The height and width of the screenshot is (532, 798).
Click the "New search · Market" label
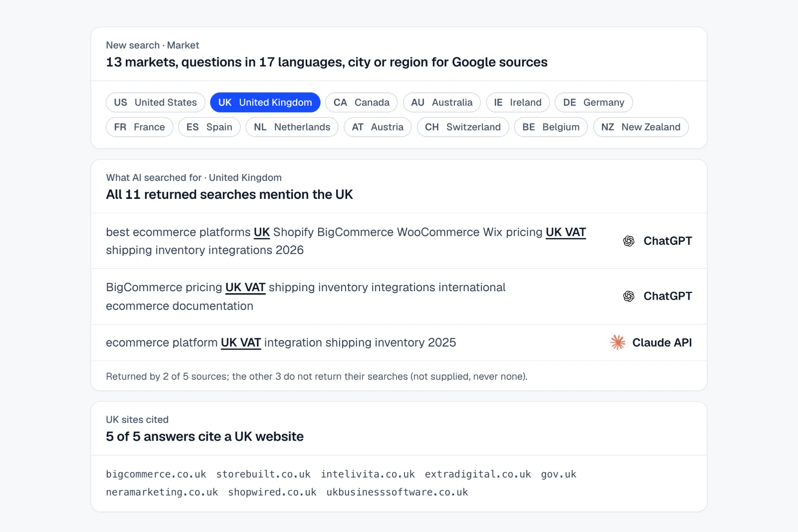153,45
